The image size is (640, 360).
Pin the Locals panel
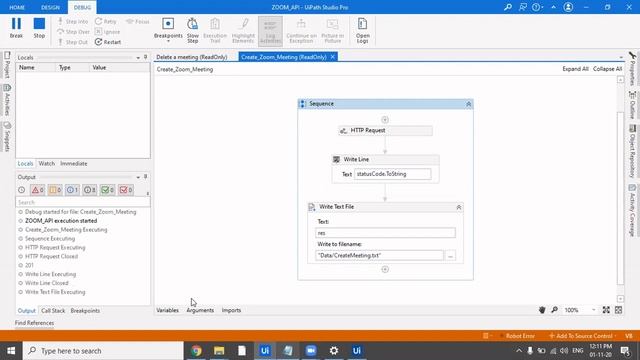coord(146,58)
